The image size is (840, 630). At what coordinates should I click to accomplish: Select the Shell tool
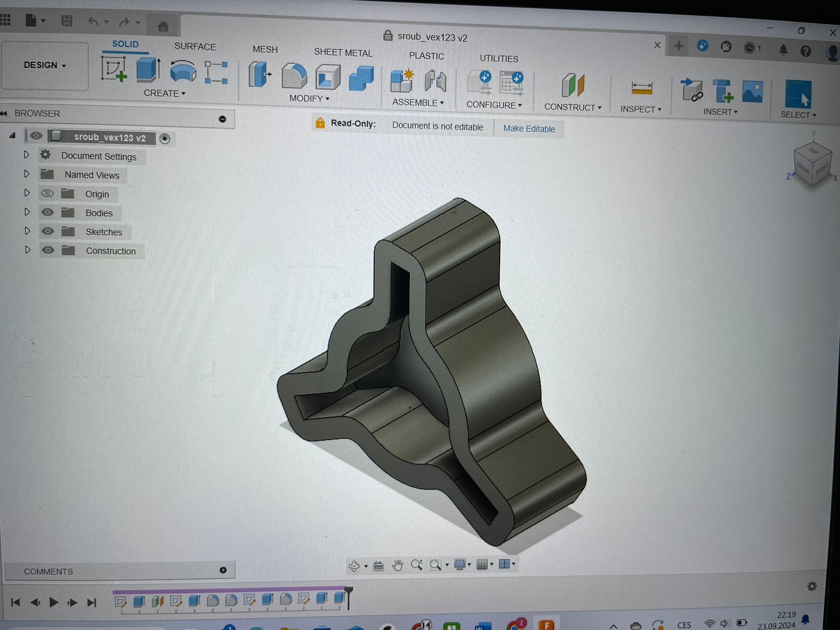click(x=328, y=77)
